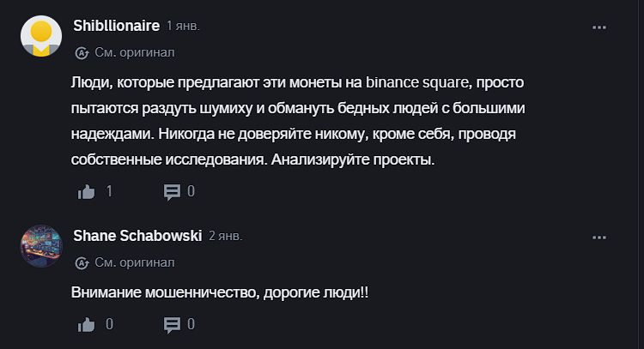The height and width of the screenshot is (349, 644).
Task: Click translate icon in Shane Schabowski's comment
Action: 82,262
